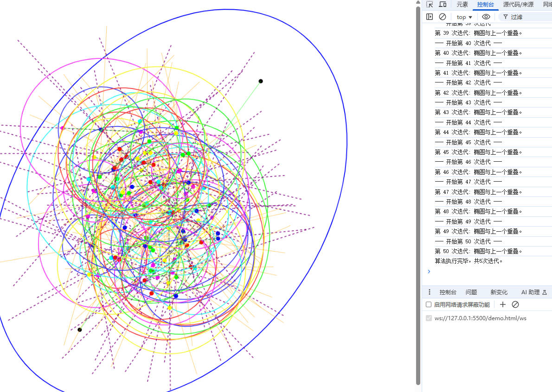Image resolution: width=552 pixels, height=392 pixels.
Task: Add a blocking pattern with plus icon
Action: pyautogui.click(x=503, y=304)
